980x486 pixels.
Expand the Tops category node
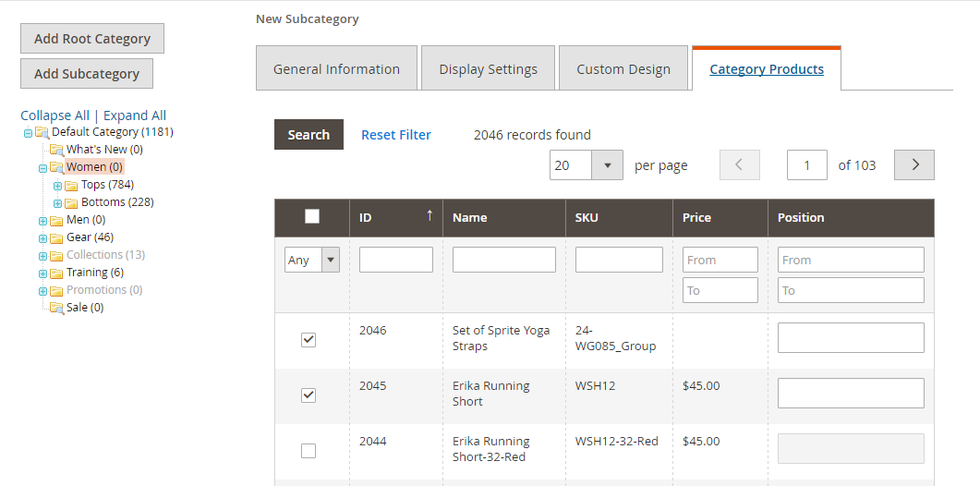(x=57, y=186)
